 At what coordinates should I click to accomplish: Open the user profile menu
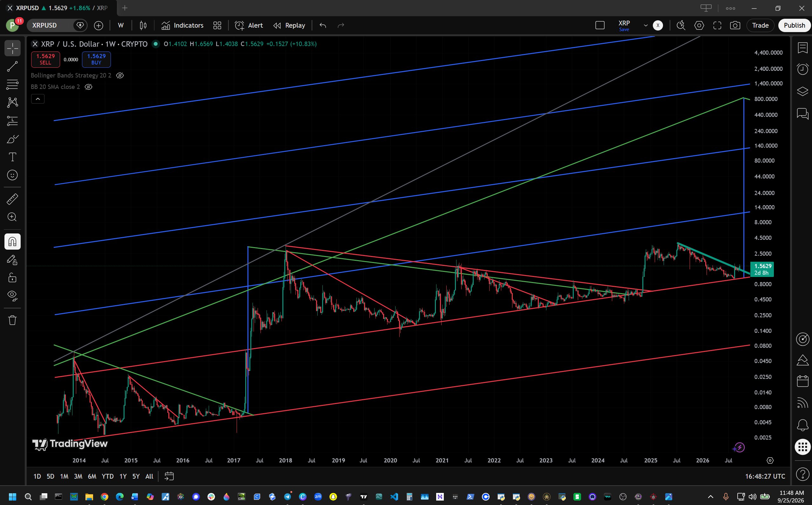coord(12,25)
